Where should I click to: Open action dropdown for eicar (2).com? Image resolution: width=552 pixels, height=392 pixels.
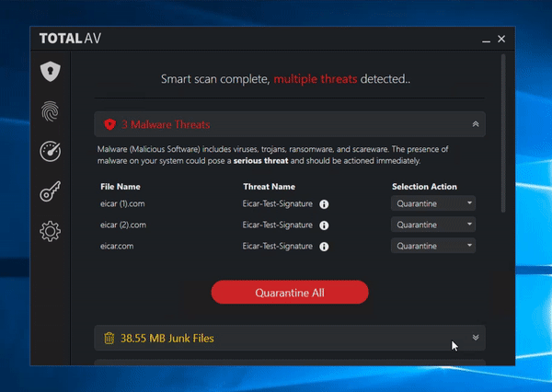(x=433, y=225)
